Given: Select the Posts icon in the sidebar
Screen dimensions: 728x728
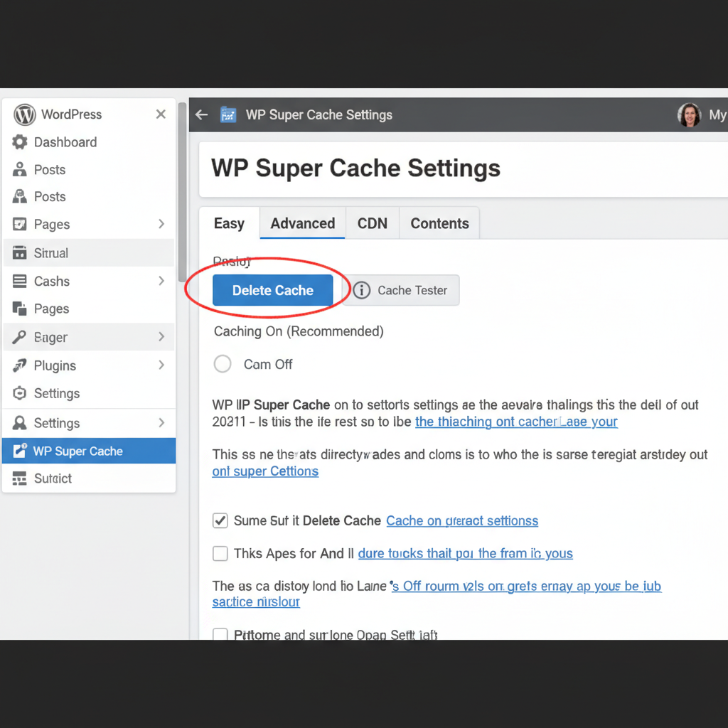Looking at the screenshot, I should click(19, 169).
